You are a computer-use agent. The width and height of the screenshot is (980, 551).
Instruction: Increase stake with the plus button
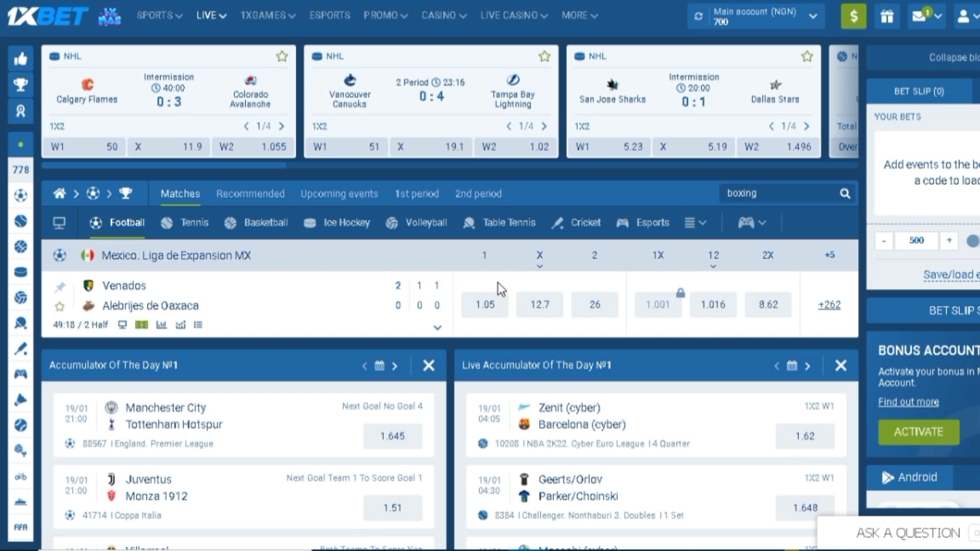[x=949, y=240]
